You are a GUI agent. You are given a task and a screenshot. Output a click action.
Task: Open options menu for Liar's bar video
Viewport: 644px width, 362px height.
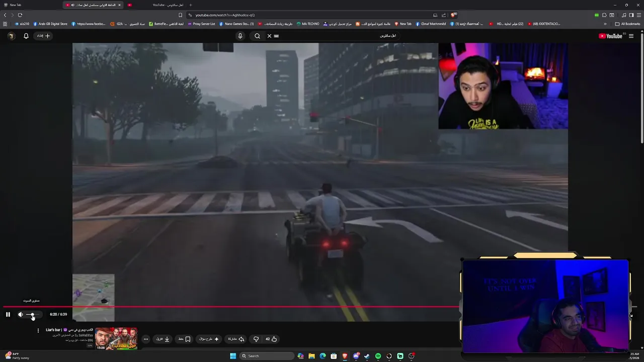point(38,331)
